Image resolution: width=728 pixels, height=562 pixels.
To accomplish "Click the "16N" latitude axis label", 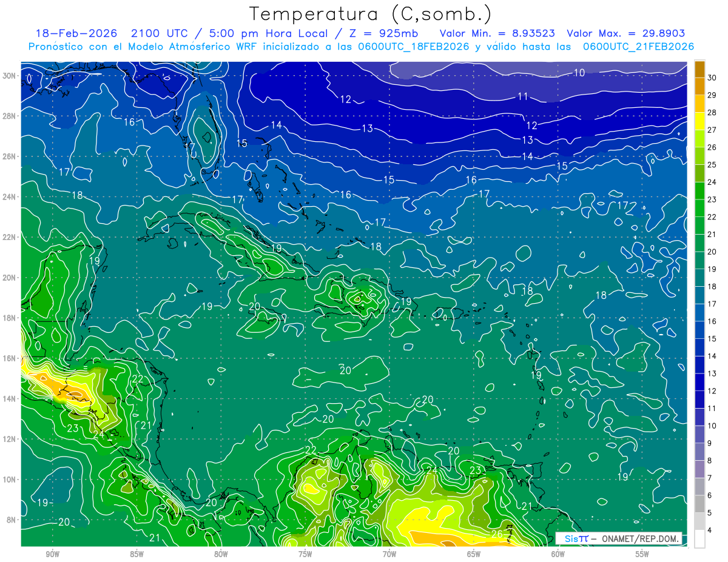I will (8, 358).
